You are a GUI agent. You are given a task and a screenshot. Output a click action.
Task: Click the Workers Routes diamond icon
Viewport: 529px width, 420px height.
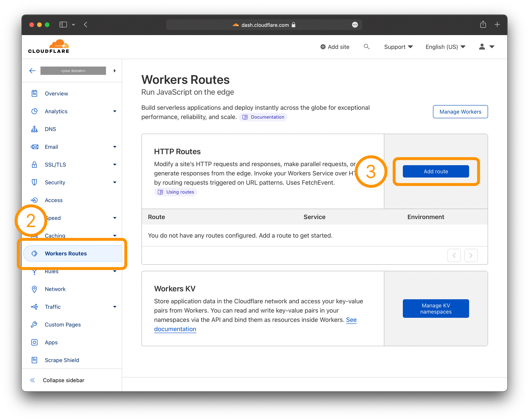click(x=35, y=253)
